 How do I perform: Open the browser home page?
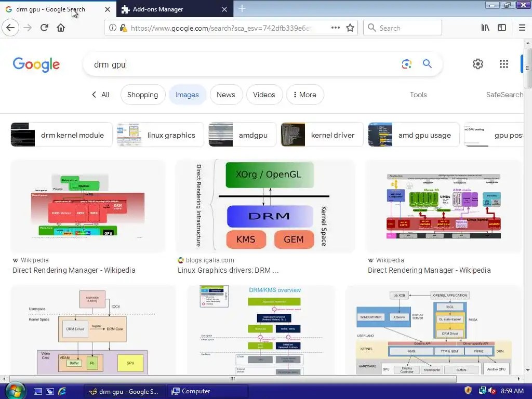pyautogui.click(x=61, y=28)
